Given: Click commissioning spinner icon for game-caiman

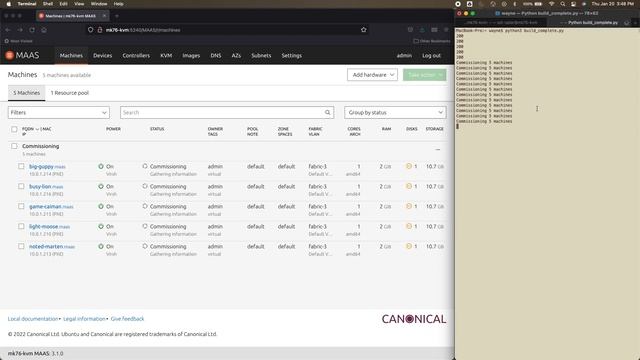Looking at the screenshot, I should tap(145, 207).
